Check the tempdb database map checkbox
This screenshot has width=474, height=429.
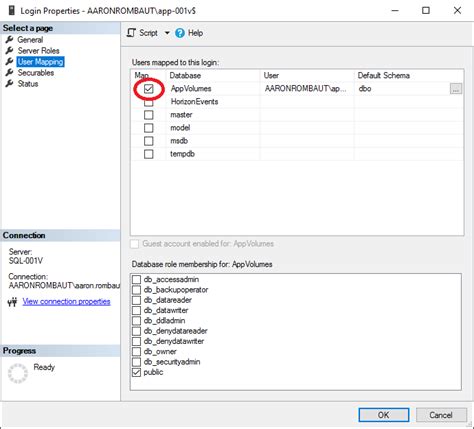pyautogui.click(x=149, y=154)
